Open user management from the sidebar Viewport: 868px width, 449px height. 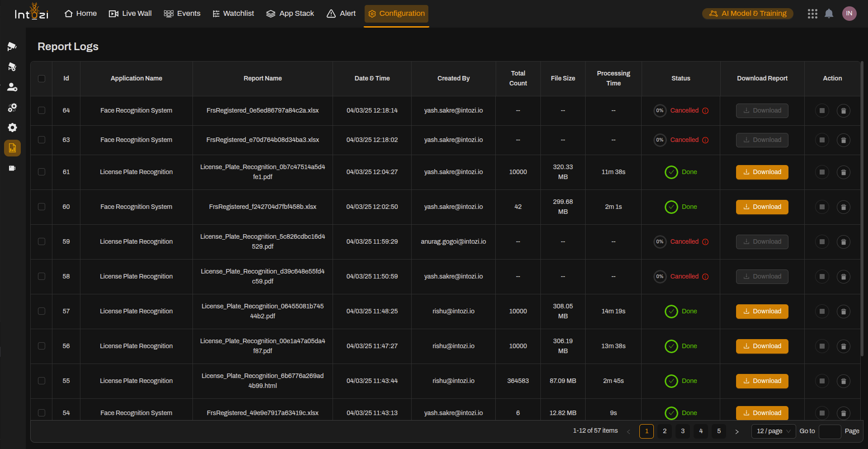tap(12, 87)
